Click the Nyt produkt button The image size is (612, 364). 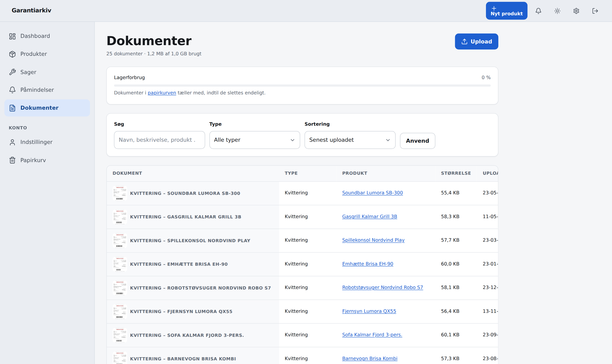click(506, 11)
